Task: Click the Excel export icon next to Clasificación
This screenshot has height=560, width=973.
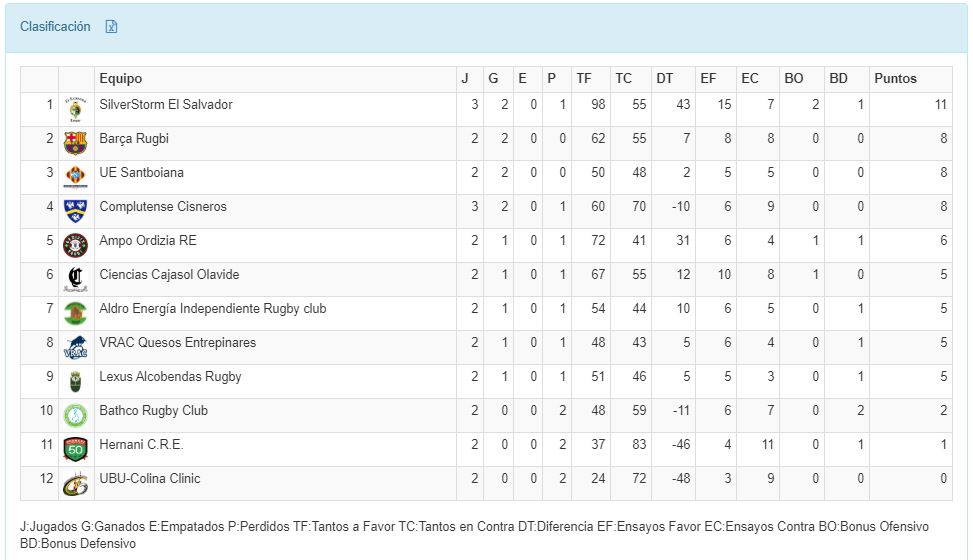Action: tap(112, 27)
